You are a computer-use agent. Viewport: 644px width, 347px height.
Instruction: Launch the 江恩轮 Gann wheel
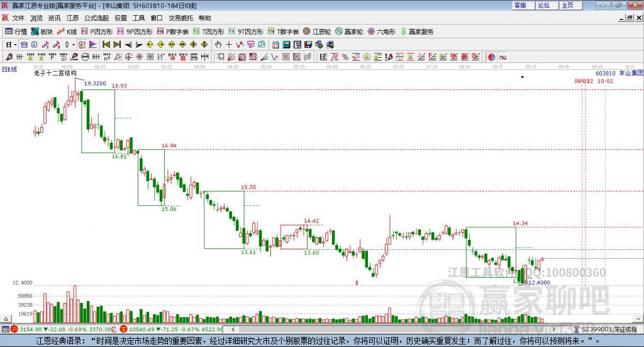317,31
